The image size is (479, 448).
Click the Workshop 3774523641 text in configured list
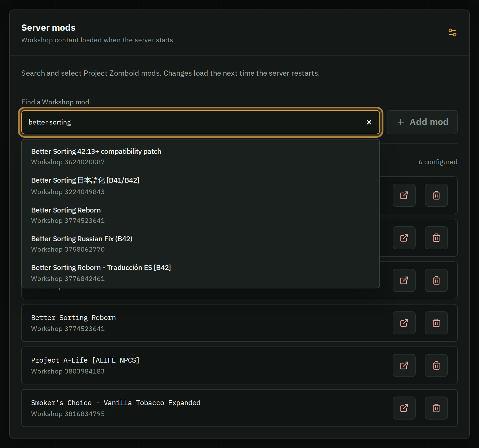click(x=68, y=329)
